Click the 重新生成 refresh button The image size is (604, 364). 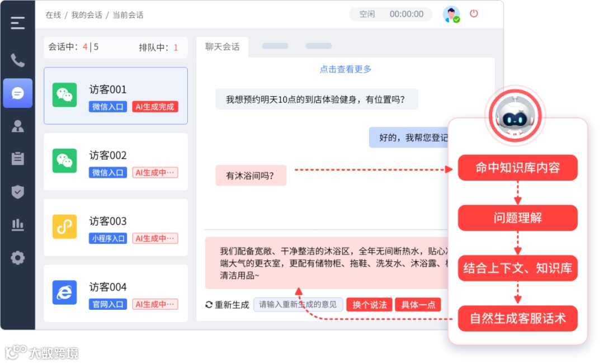(x=227, y=305)
